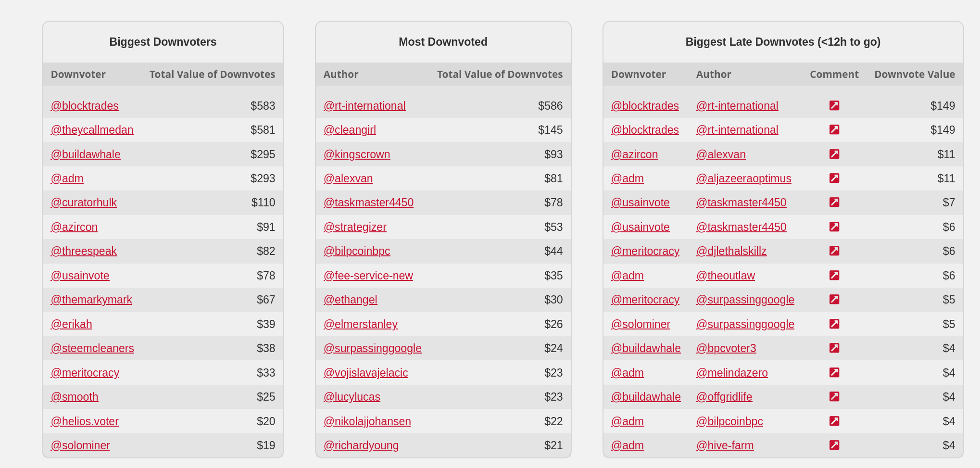
Task: Click @cleangirl in Most Downvoted
Action: 350,130
